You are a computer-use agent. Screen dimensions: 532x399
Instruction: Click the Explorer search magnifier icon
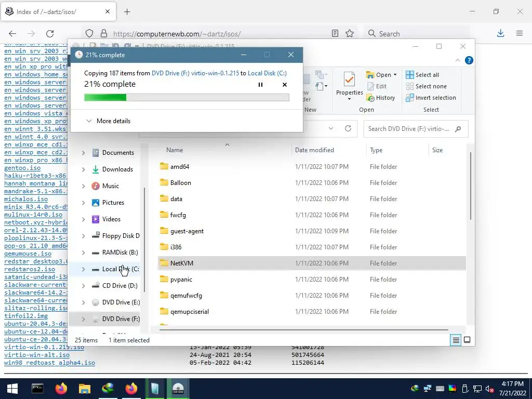tap(458, 129)
